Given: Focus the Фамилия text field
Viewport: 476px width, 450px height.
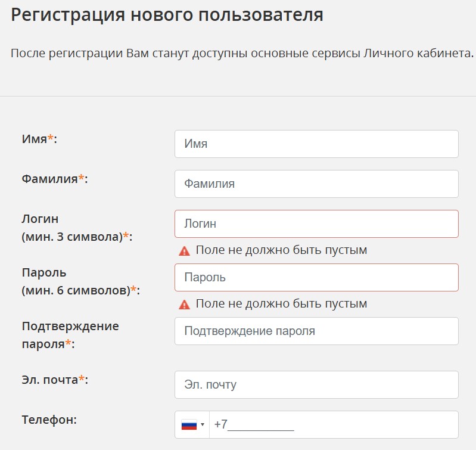Looking at the screenshot, I should (316, 184).
